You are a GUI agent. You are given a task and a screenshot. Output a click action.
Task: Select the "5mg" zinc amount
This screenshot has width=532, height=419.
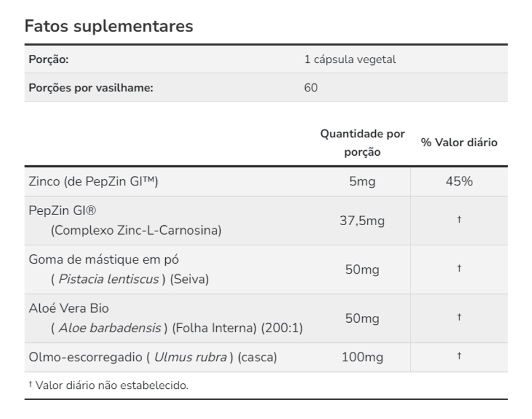[362, 181]
